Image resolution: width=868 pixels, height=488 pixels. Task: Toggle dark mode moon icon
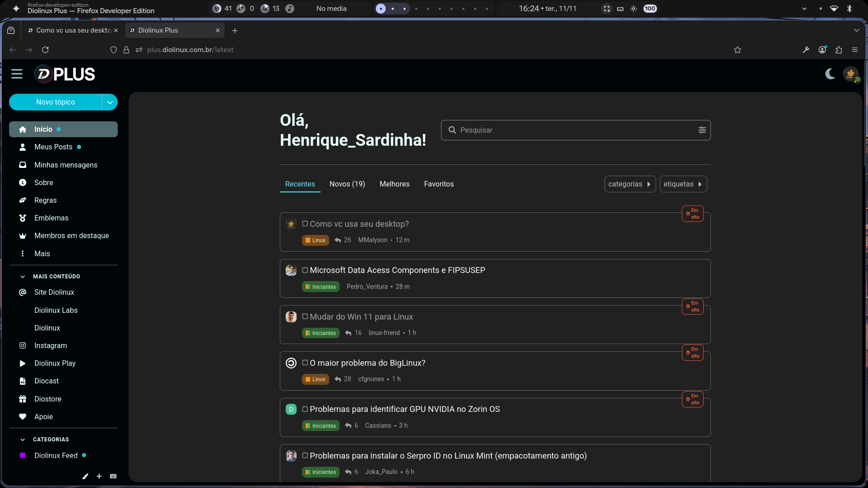click(x=830, y=74)
